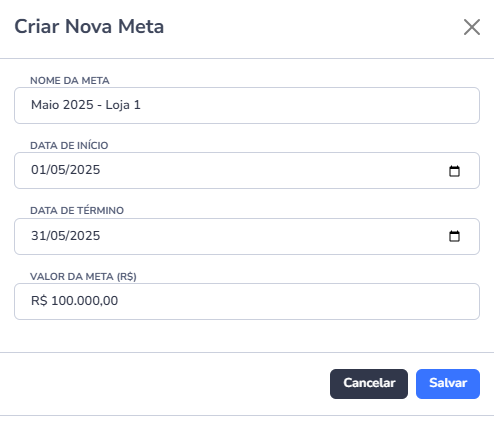
Task: Close the Criar Nova Meta dialog
Action: point(472,27)
